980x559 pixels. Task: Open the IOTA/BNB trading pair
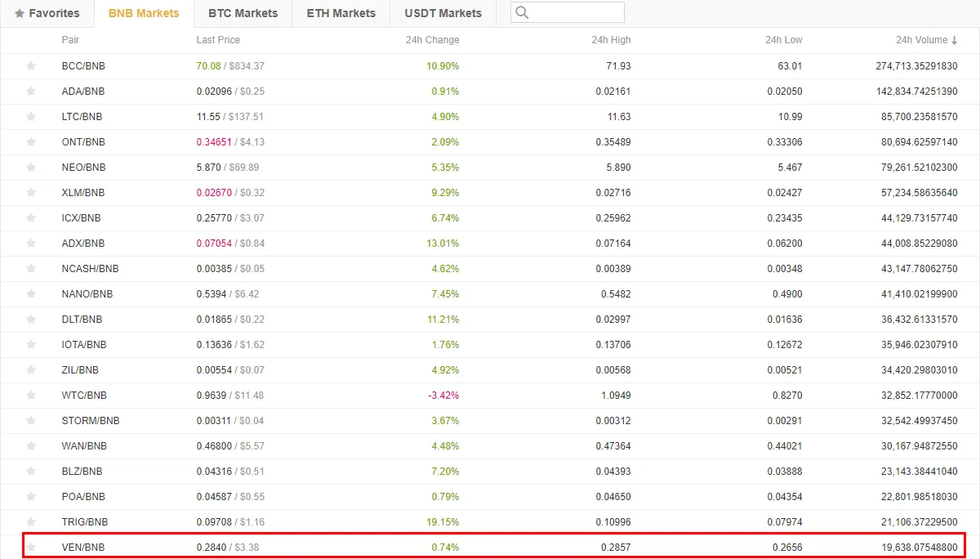[x=84, y=345]
